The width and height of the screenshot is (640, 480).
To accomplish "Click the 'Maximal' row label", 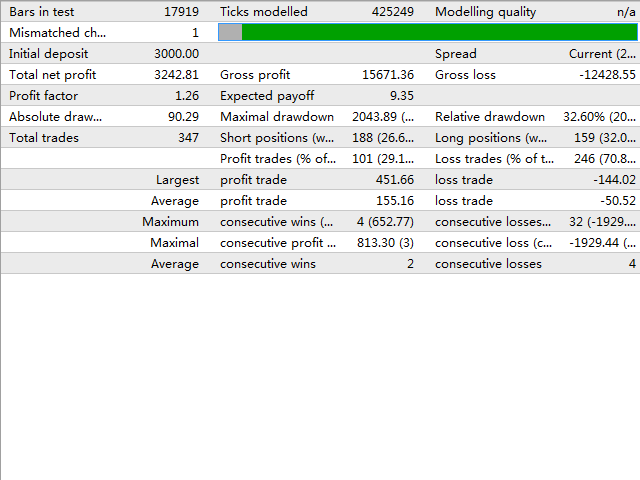I will point(174,243).
